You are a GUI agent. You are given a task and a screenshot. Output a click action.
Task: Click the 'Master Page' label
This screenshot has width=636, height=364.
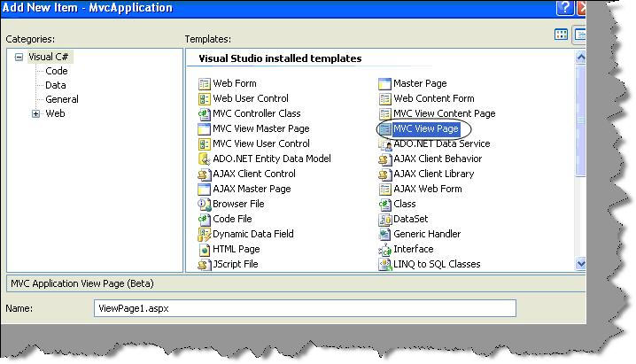(x=420, y=83)
